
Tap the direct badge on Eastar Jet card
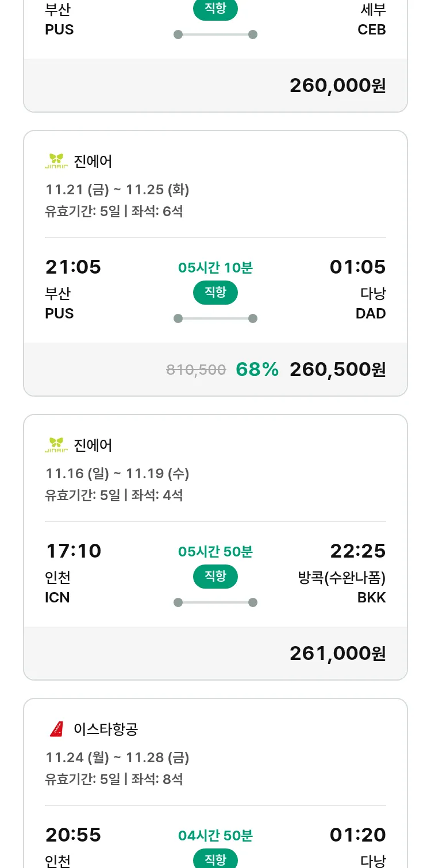click(x=215, y=859)
